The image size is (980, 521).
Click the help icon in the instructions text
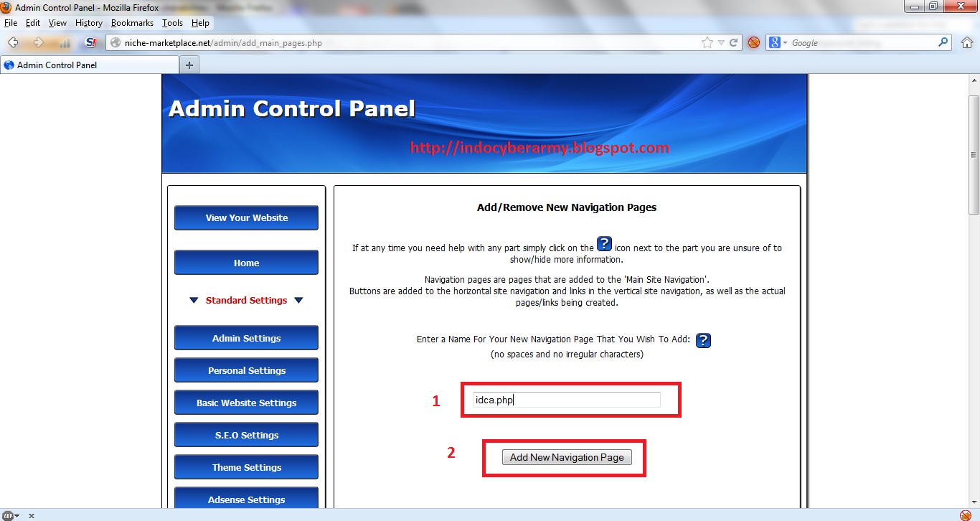605,243
